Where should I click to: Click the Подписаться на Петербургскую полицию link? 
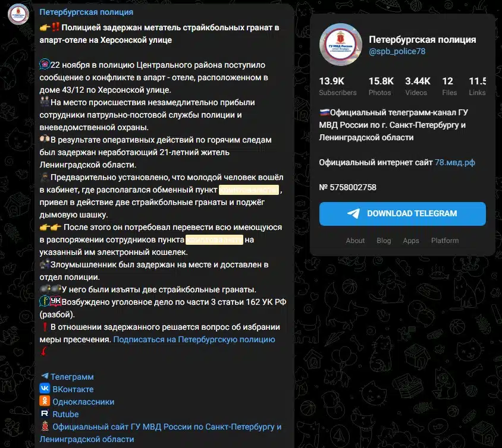click(x=194, y=339)
